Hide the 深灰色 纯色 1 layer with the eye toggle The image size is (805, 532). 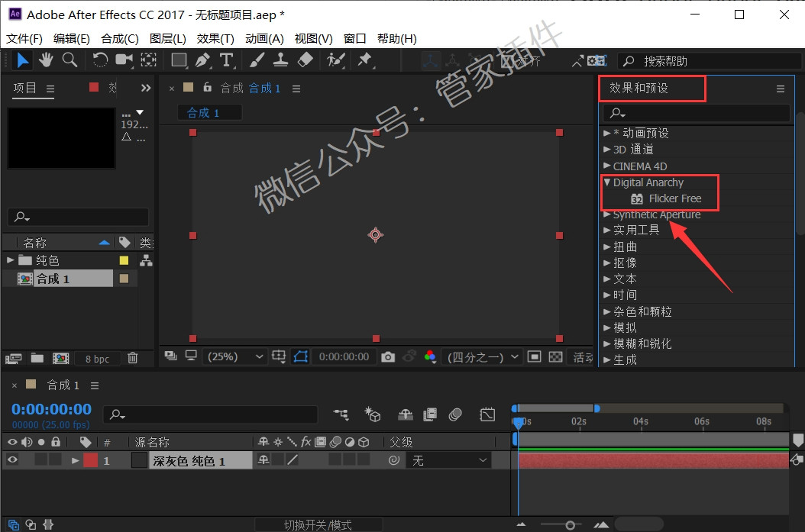click(x=12, y=460)
